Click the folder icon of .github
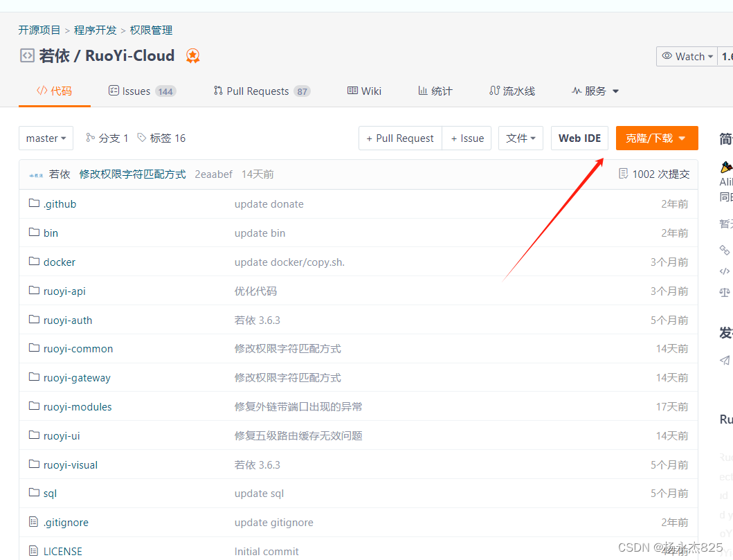The image size is (733, 560). 34,203
